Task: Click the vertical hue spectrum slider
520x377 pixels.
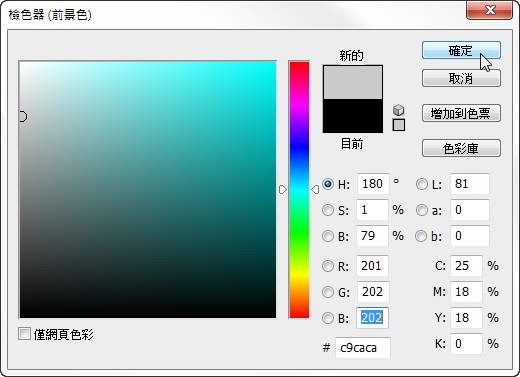Action: [299, 189]
